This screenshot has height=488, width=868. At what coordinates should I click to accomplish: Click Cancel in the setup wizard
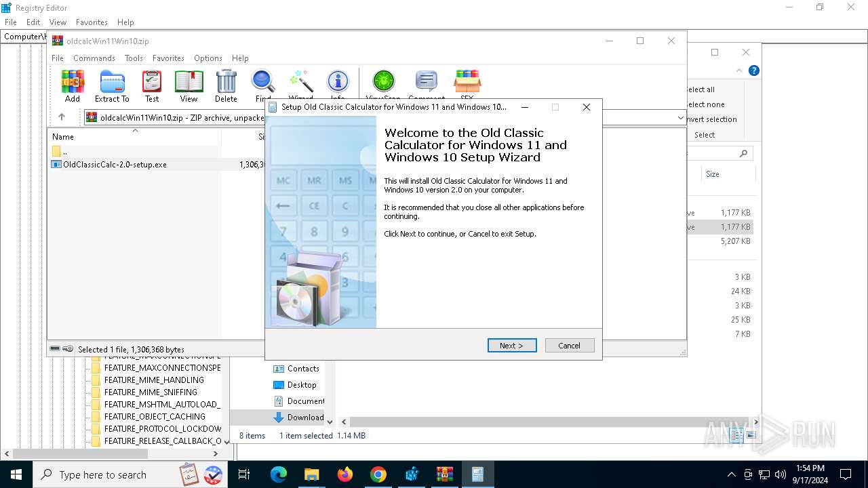point(570,346)
